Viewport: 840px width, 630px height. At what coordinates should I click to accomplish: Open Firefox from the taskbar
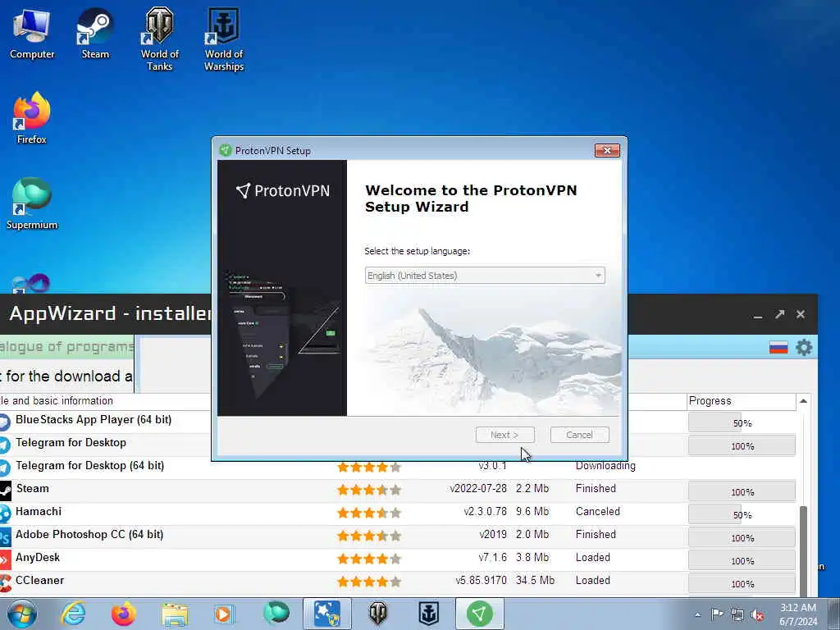pos(123,614)
